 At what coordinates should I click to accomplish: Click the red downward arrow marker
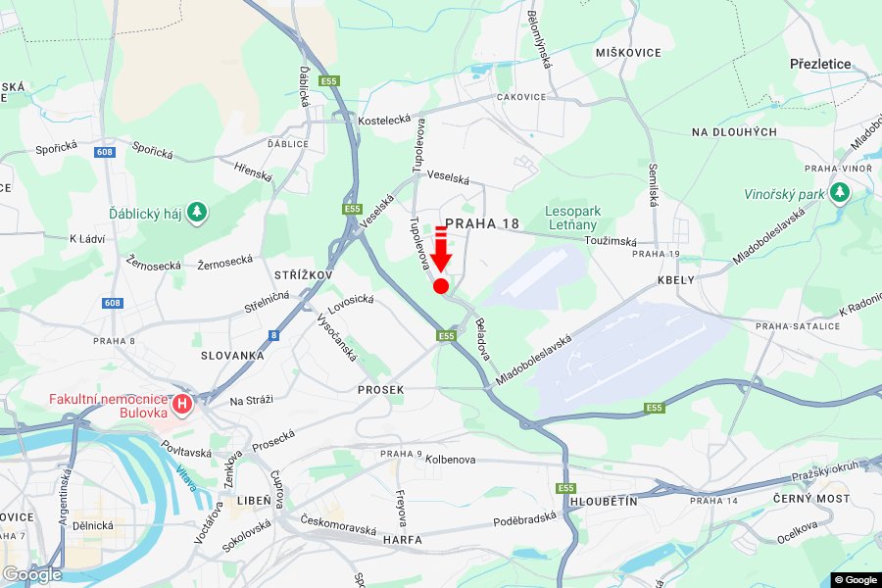441,249
